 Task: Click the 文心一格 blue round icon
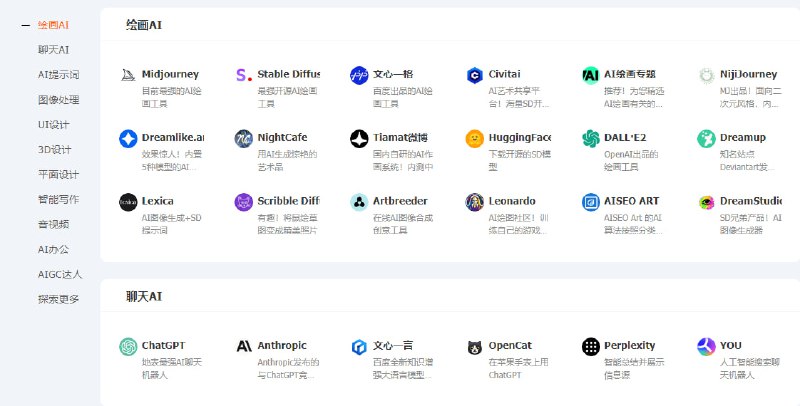click(359, 75)
